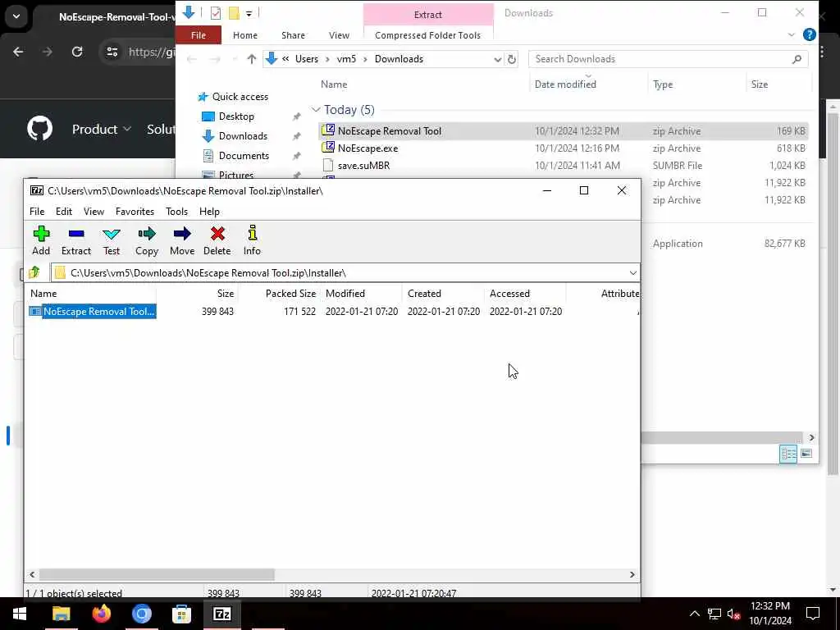Show hidden system tray icons
840x630 pixels.
click(x=694, y=614)
